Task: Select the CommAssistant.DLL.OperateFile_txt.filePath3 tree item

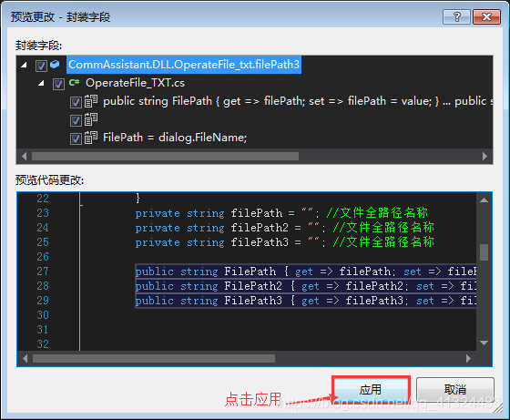Action: (x=184, y=65)
